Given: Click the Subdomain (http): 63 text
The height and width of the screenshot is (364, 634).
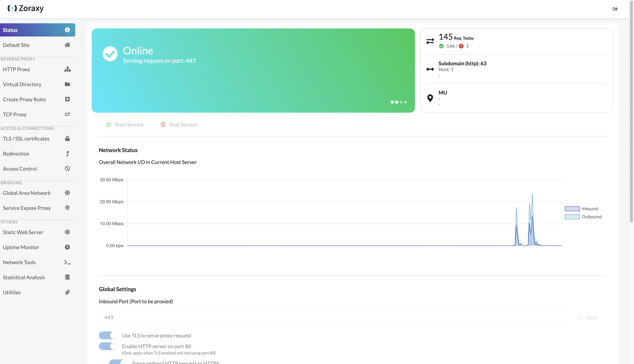Looking at the screenshot, I should (x=462, y=63).
